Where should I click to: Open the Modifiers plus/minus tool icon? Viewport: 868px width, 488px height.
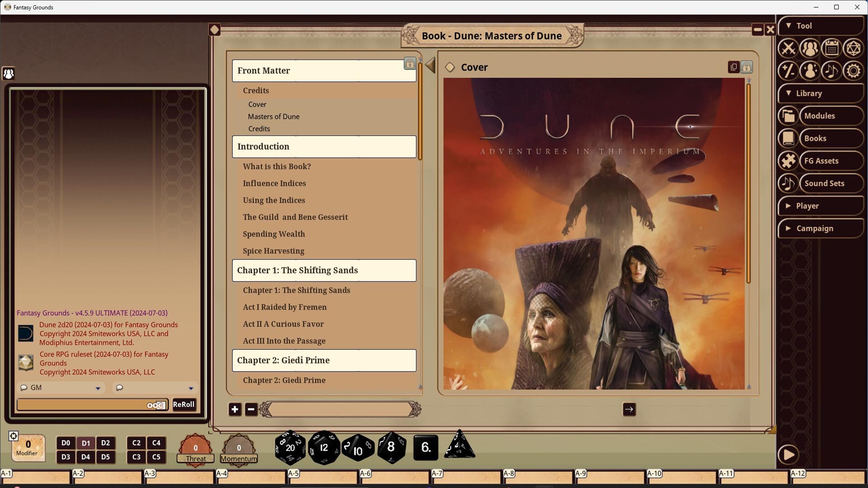[788, 71]
